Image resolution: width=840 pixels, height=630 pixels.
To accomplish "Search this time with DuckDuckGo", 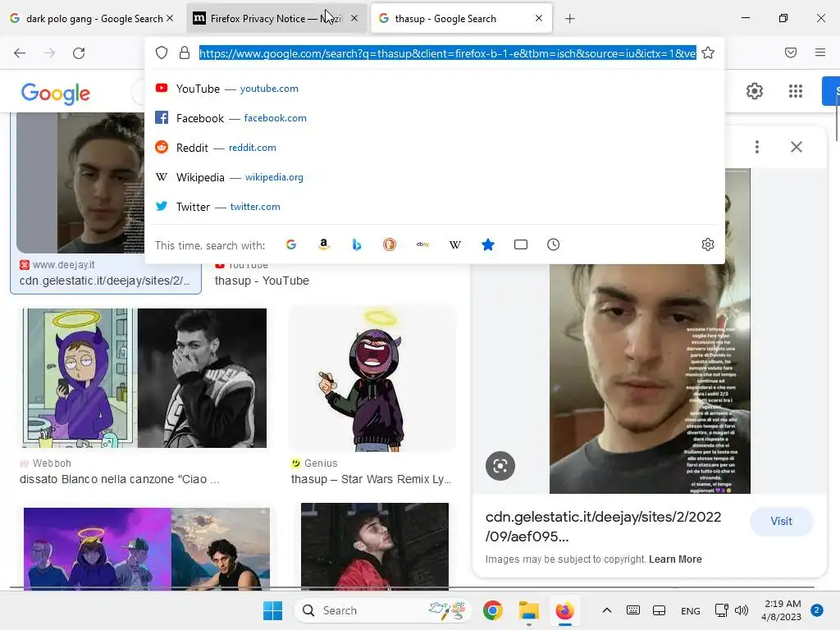I will (x=390, y=244).
